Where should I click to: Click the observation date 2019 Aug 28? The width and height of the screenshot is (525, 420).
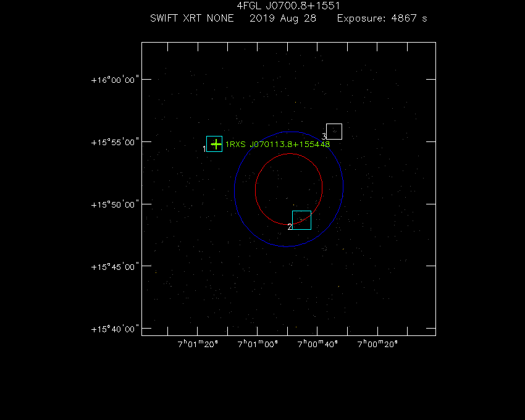[x=283, y=19]
